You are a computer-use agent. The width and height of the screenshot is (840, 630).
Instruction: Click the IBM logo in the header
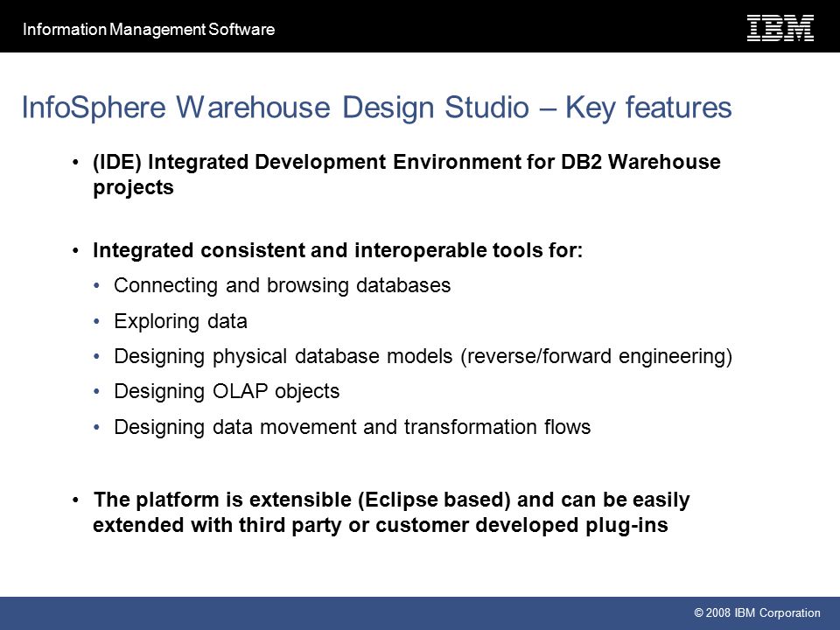(780, 28)
